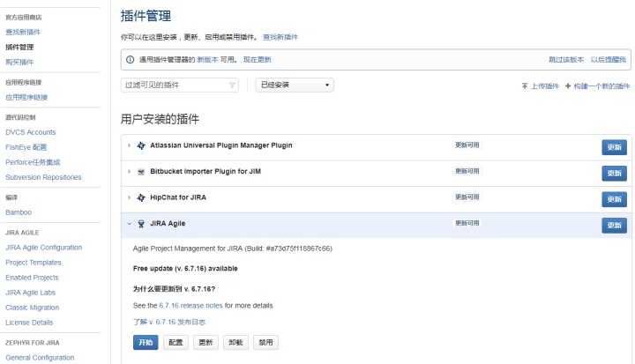Screen dimensions: 635x364
Task: Click the 'Free update (v. 6.7.16) available' text
Action: point(185,269)
